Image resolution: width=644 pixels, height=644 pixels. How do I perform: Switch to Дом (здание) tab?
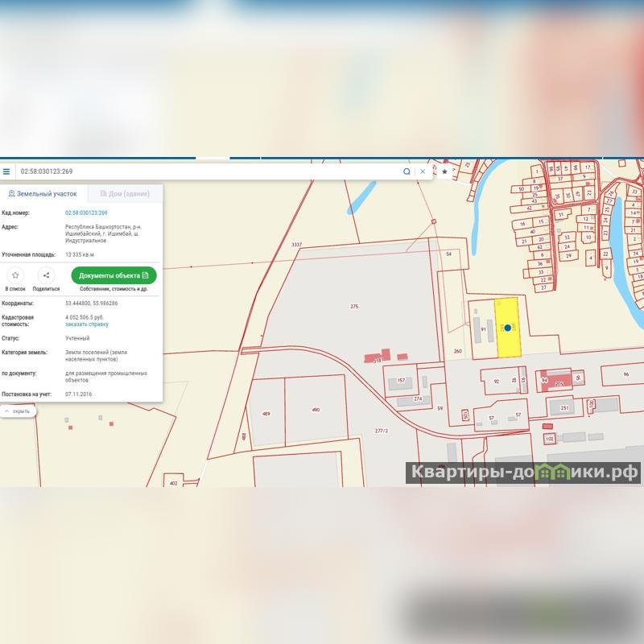click(124, 194)
